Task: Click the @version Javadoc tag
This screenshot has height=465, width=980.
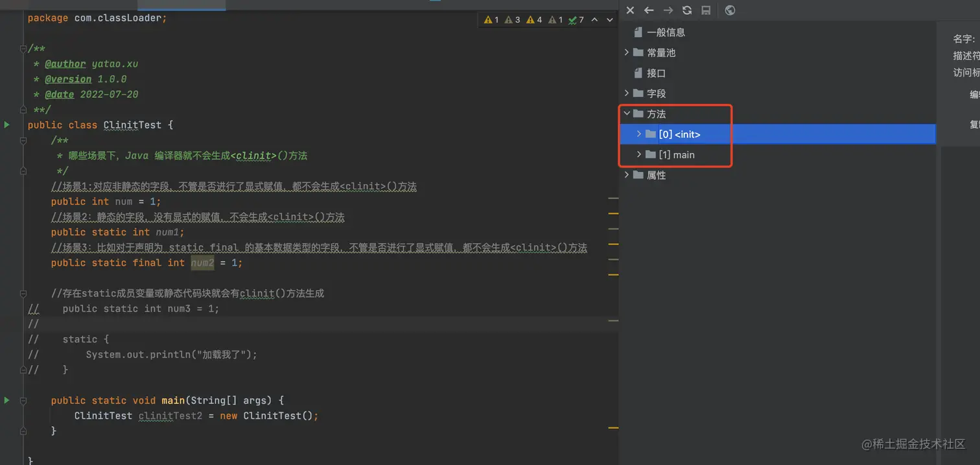Action: (68, 79)
